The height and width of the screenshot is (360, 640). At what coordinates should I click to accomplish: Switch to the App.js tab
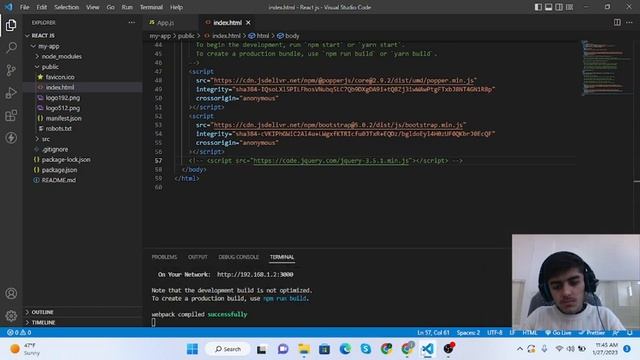pos(165,23)
